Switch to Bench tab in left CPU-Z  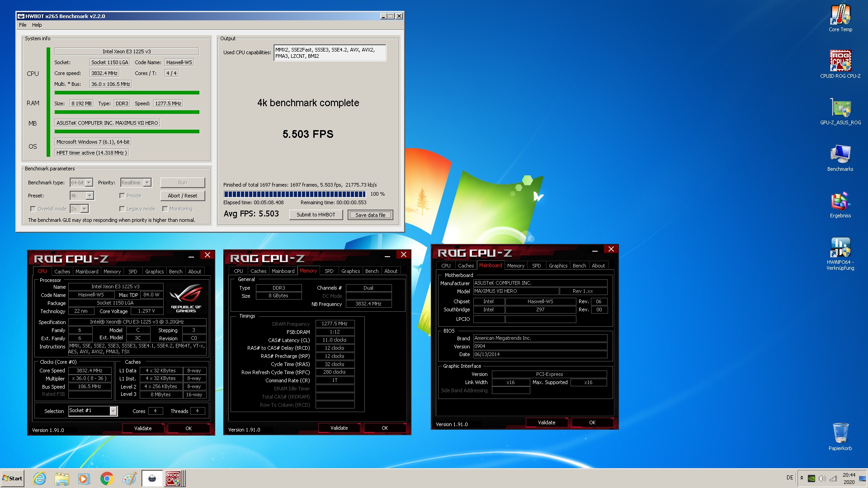(x=175, y=272)
